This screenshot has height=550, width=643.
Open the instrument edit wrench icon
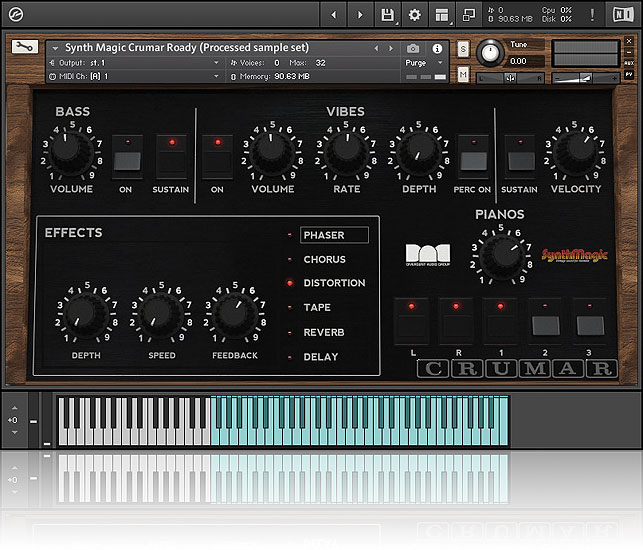26,47
